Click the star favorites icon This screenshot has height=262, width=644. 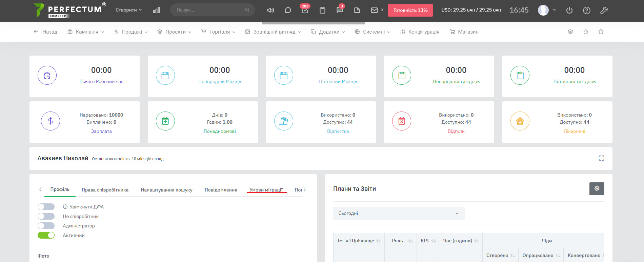tap(601, 32)
